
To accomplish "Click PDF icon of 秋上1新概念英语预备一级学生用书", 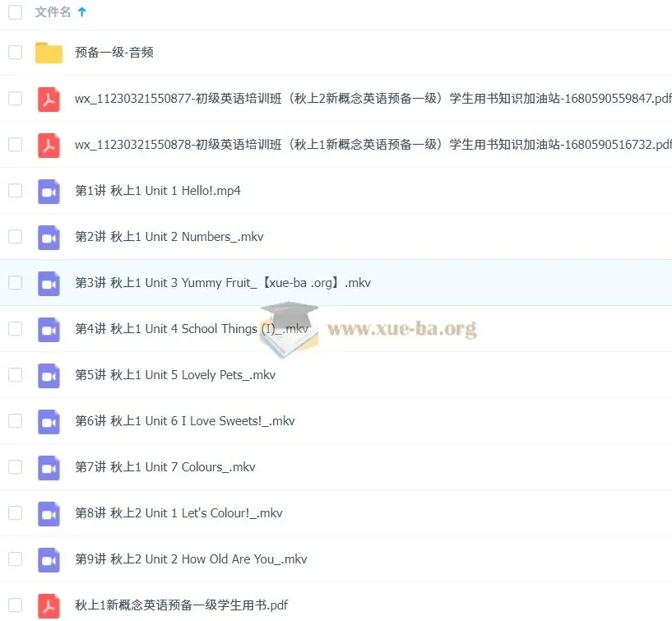I will coord(49,605).
